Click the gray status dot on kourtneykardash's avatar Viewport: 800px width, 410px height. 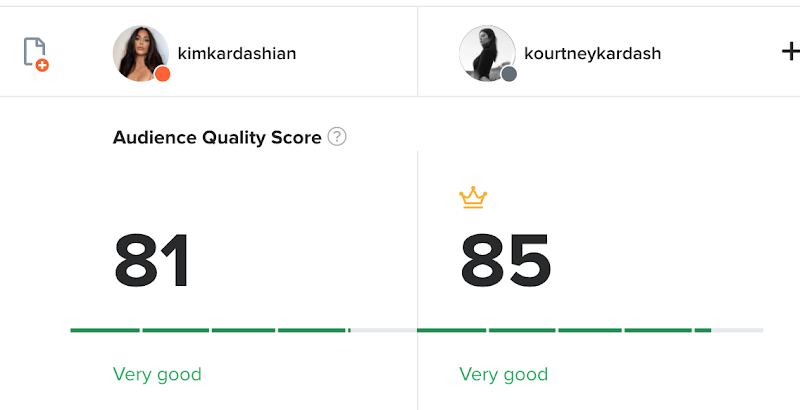point(509,74)
